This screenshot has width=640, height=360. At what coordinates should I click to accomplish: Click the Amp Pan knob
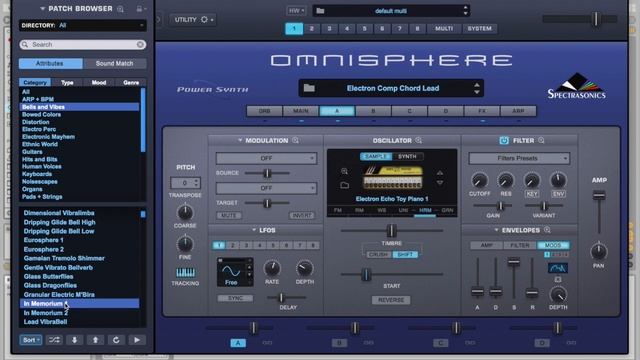point(598,252)
